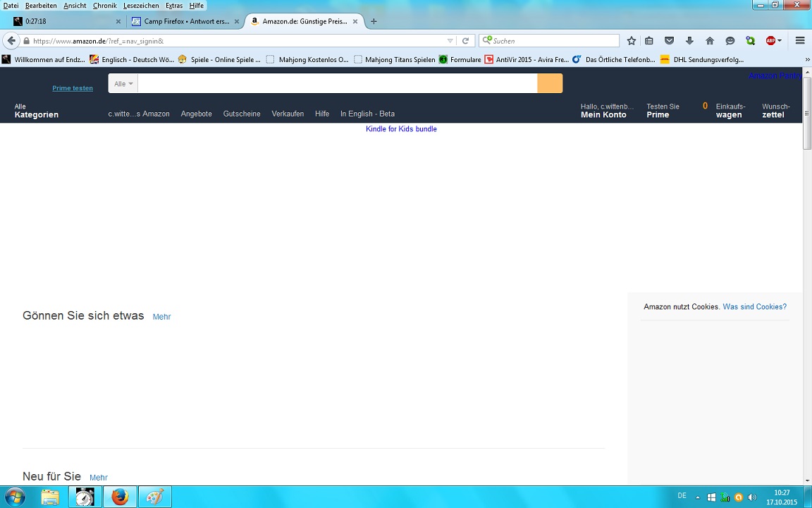Show the bookmarks list icon
The width and height of the screenshot is (812, 508).
649,40
